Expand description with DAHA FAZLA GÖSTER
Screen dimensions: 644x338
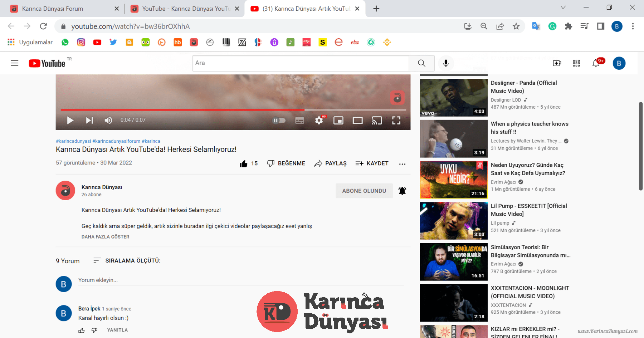106,237
